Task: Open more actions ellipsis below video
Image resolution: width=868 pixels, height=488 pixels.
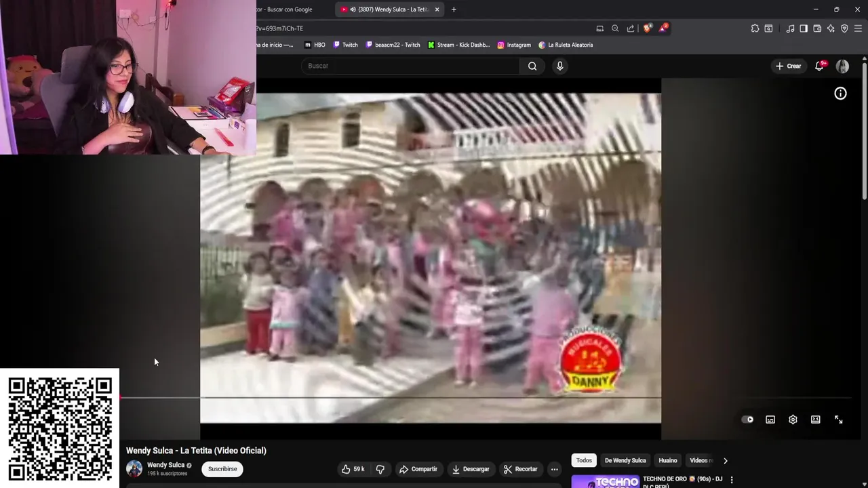Action: point(554,469)
